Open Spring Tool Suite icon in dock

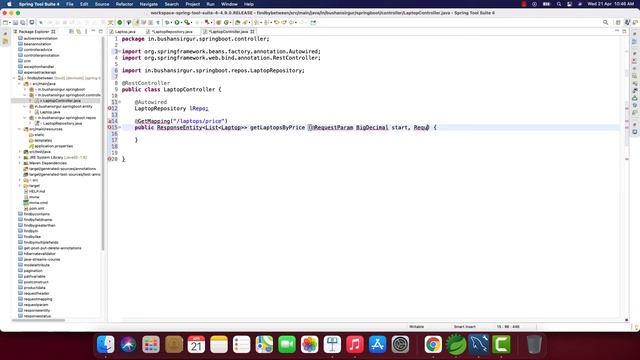456,344
